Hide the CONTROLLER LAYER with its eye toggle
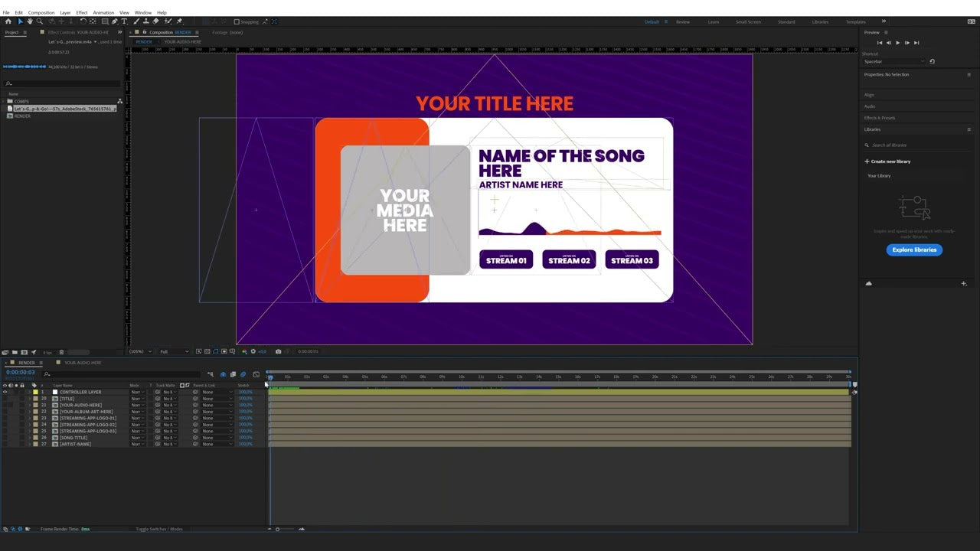This screenshot has width=980, height=551. pyautogui.click(x=5, y=391)
